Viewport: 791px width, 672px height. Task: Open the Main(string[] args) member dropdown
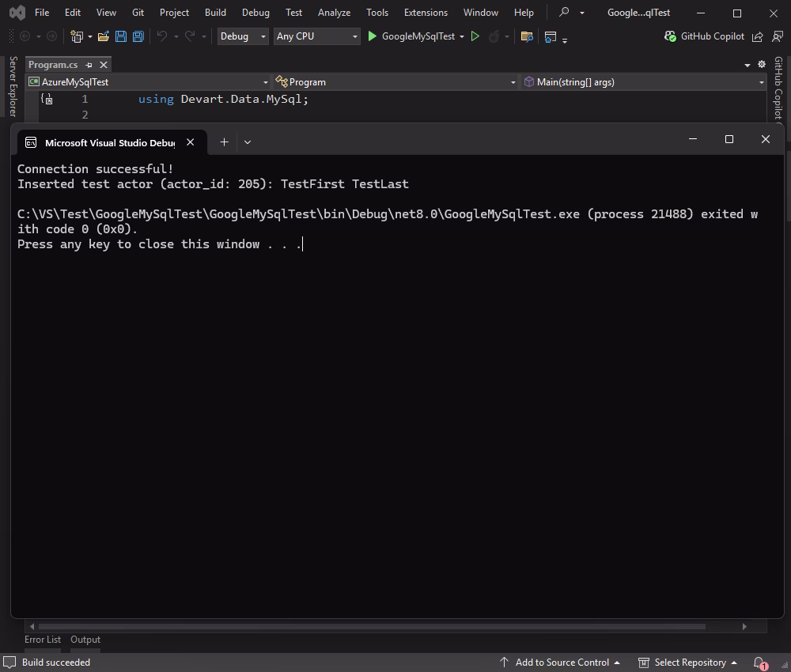click(644, 82)
